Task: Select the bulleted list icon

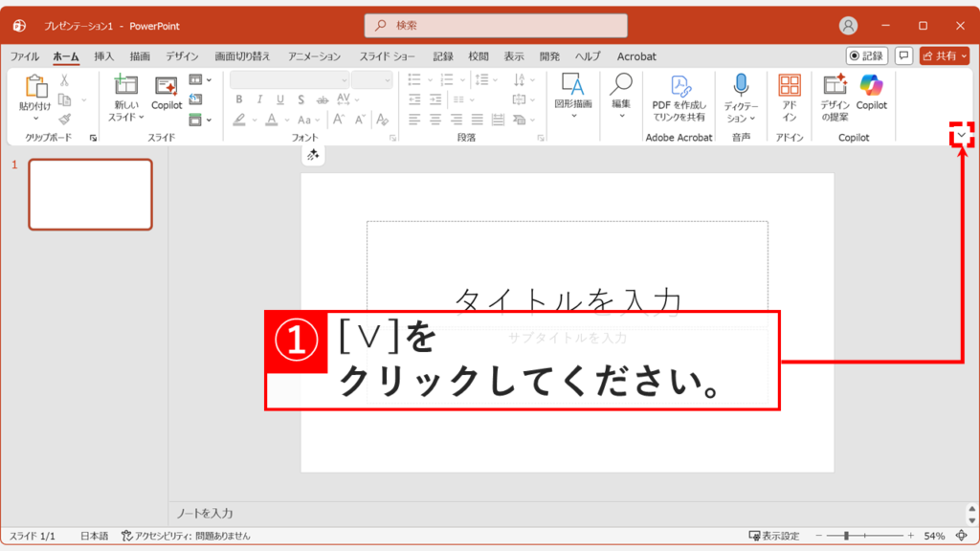Action: click(415, 79)
